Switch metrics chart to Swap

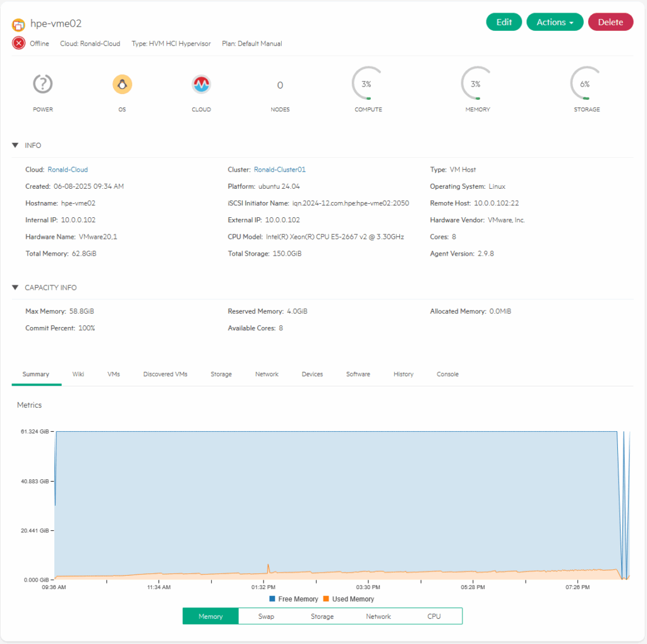[266, 616]
